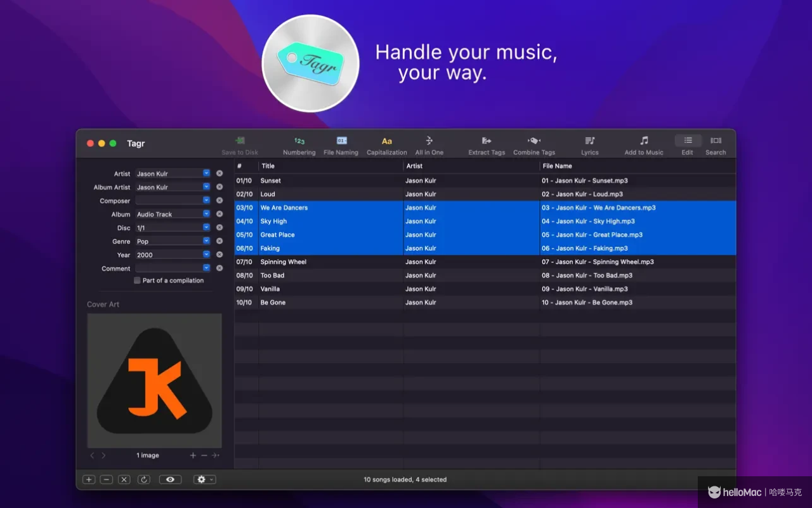812x508 pixels.
Task: Expand the Disc dropdown
Action: coord(206,227)
